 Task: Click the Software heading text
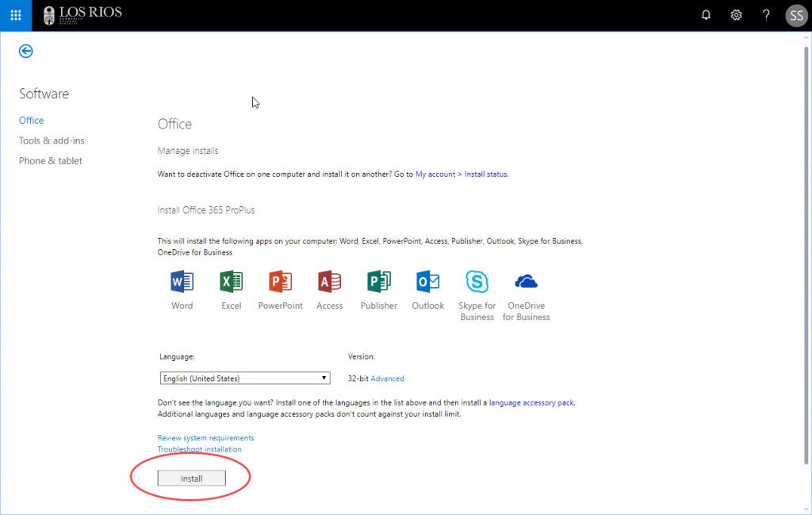[x=44, y=94]
